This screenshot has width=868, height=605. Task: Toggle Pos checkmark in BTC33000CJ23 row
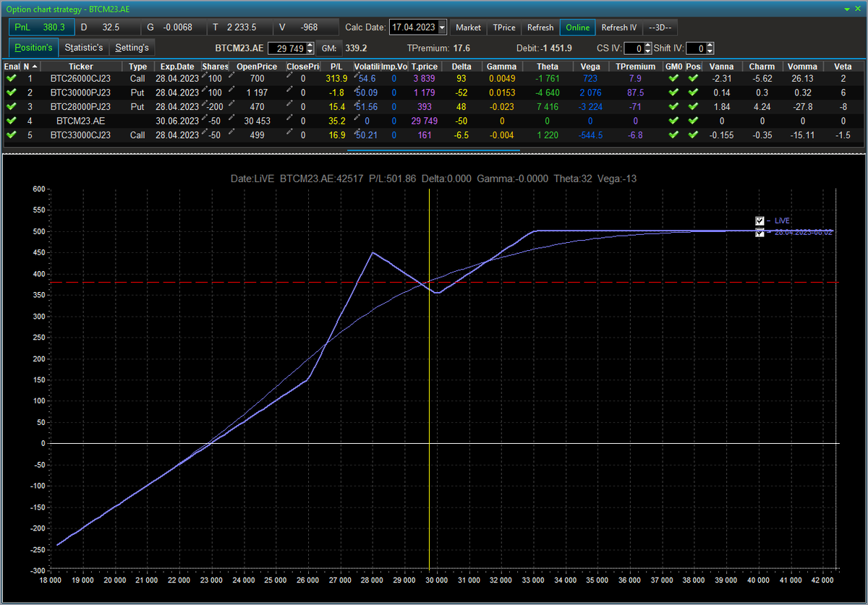pyautogui.click(x=693, y=134)
